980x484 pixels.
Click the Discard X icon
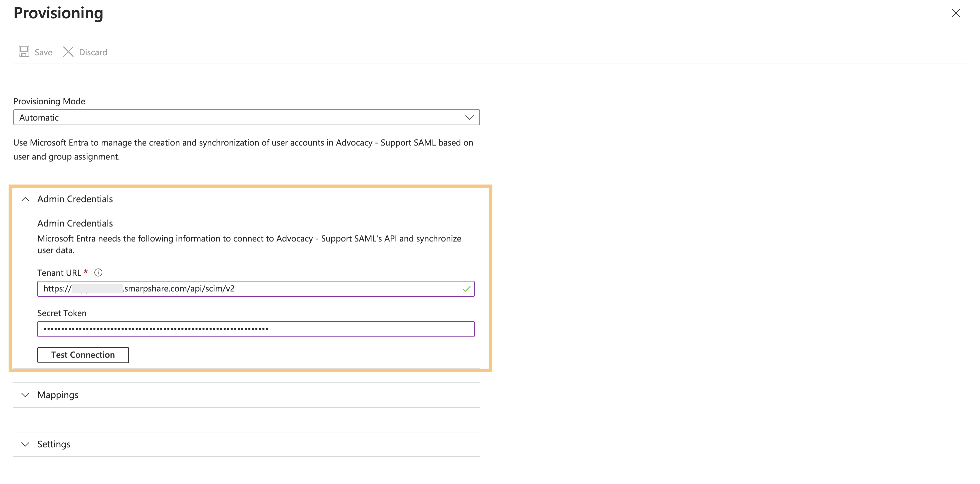pos(68,52)
